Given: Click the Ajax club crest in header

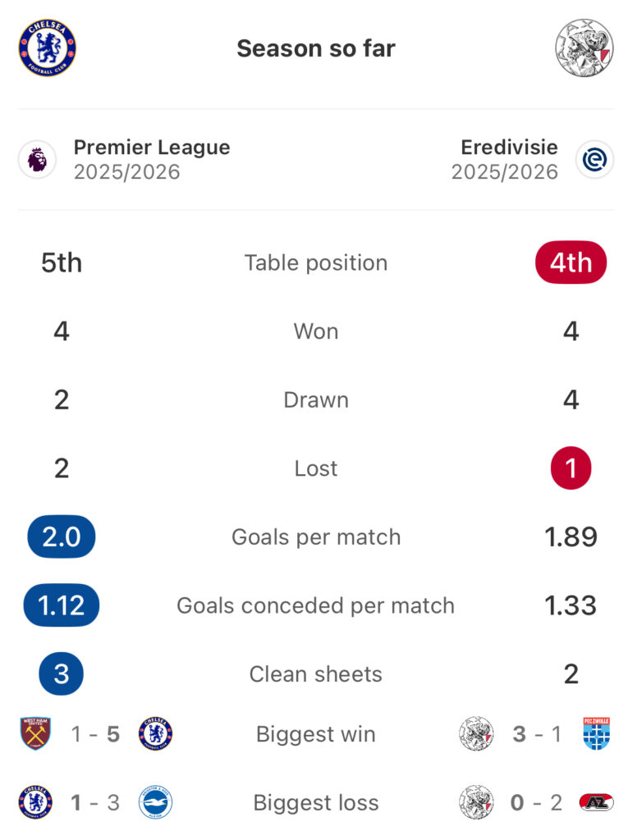Looking at the screenshot, I should coord(583,48).
